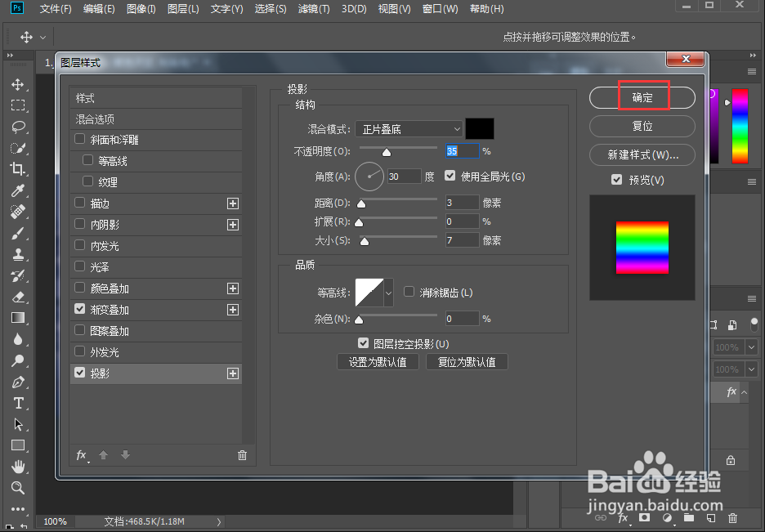Click the 大小 slider handle
Screen dimensions: 765x532
click(365, 241)
